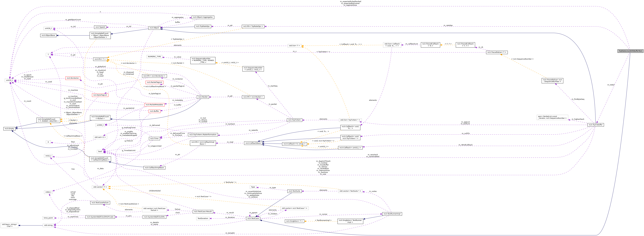Image resolution: width=644 pixels, height=236 pixels.
Task: Click the uint32_t type node
Action: [9, 80]
